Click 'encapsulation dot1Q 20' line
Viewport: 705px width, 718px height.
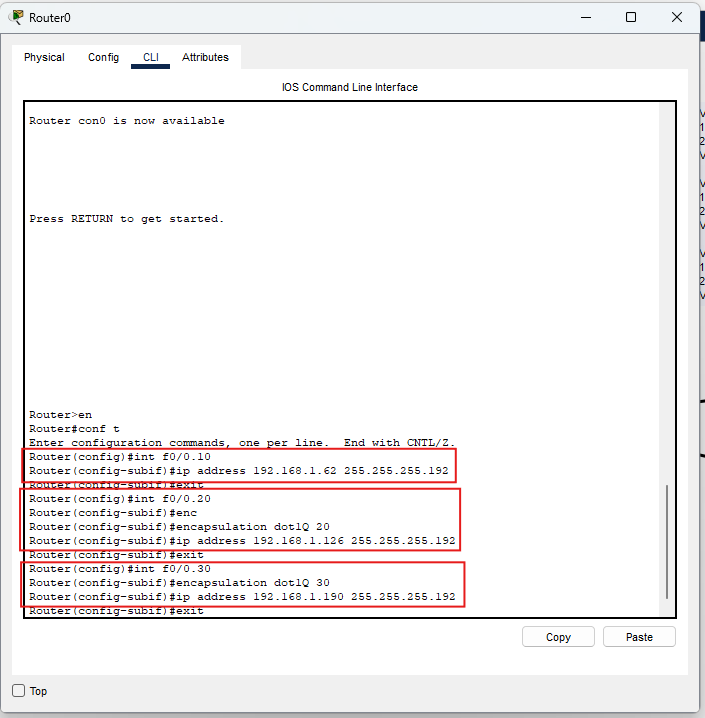coord(179,527)
